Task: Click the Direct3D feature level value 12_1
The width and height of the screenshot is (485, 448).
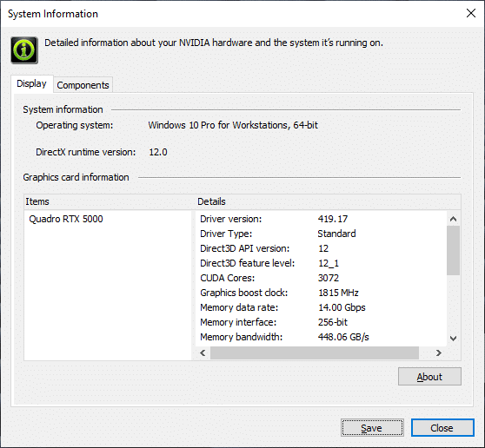Action: click(x=329, y=264)
